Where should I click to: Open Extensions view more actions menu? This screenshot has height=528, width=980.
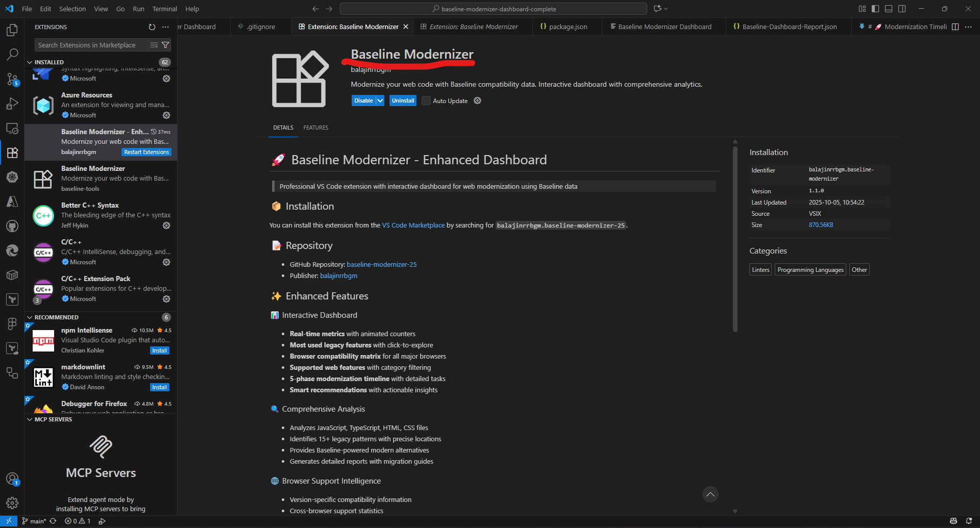(165, 27)
